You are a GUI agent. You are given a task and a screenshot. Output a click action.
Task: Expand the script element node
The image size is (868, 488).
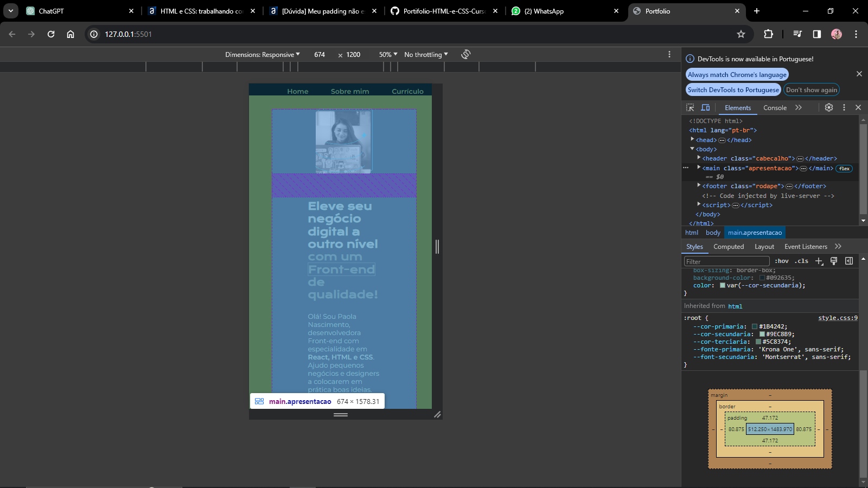pyautogui.click(x=699, y=204)
